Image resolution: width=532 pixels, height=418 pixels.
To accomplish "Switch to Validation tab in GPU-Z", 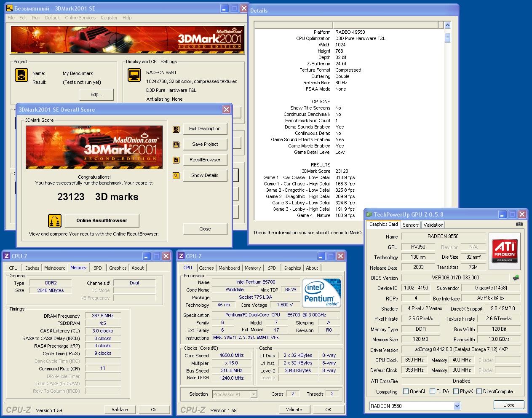I will (433, 225).
